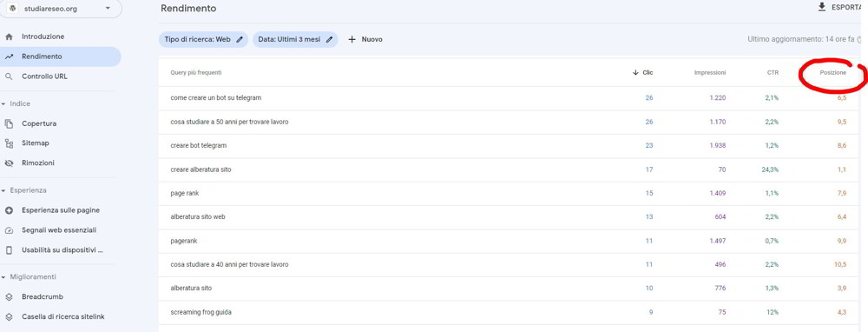Click the 1.938 impressions value
Screen dimensions: 868x332
click(718, 145)
